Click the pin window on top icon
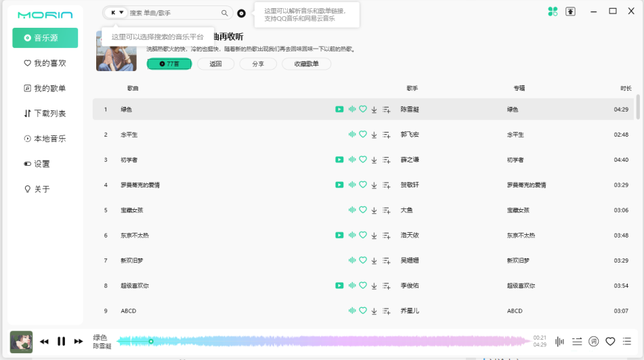Screen dimensions: 644x360 [x=570, y=12]
